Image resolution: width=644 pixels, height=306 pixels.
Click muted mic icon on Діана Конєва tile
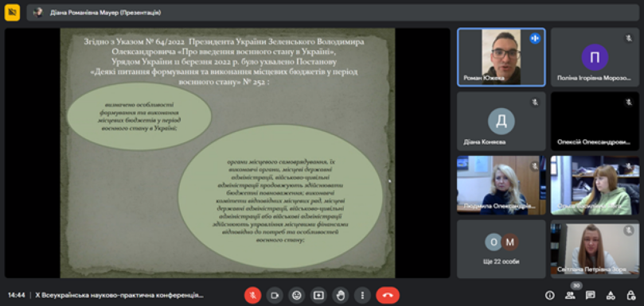point(535,103)
